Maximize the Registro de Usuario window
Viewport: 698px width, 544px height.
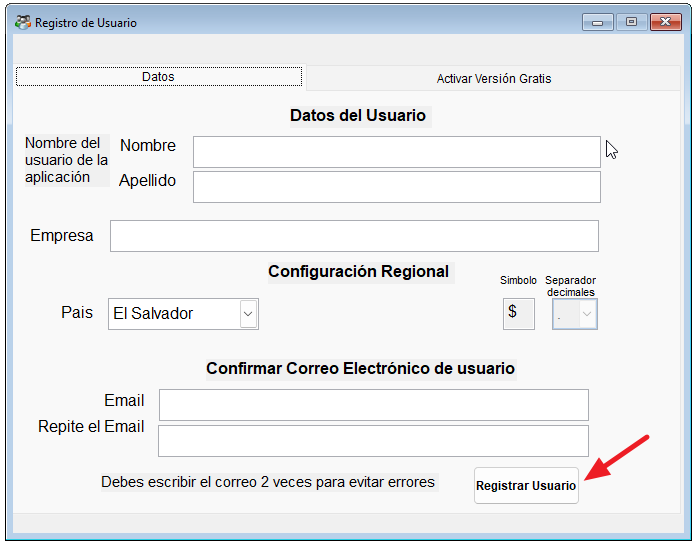631,22
